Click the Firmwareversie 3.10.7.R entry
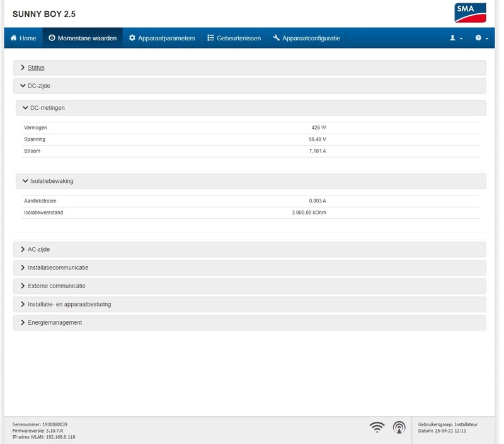The width and height of the screenshot is (504, 444). tap(38, 431)
